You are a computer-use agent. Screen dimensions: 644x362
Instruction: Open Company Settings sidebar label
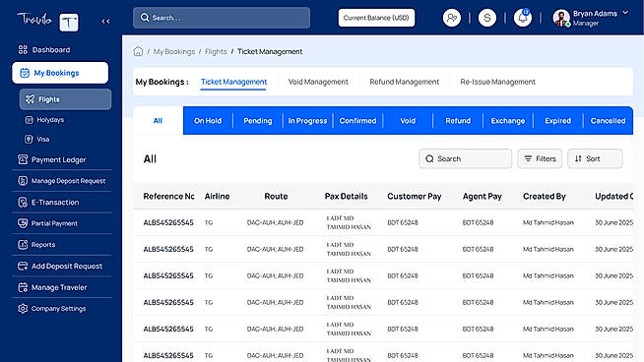[59, 308]
